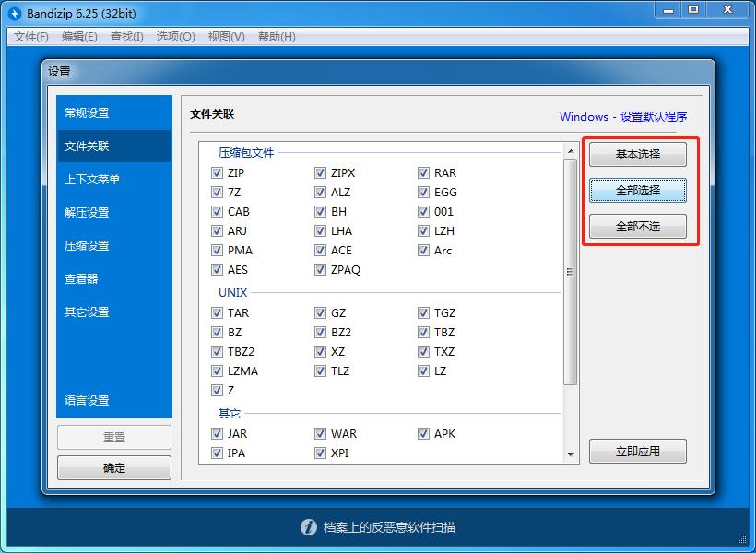
Task: Open the 编辑(E) menu
Action: [x=79, y=37]
